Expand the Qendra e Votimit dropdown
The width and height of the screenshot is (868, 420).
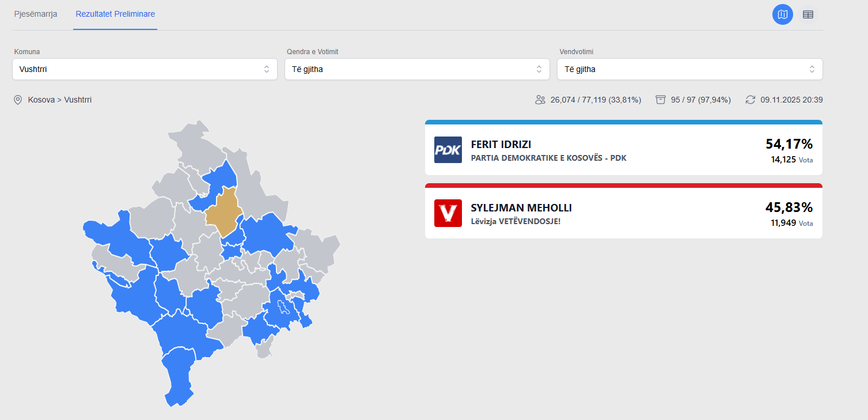(415, 69)
